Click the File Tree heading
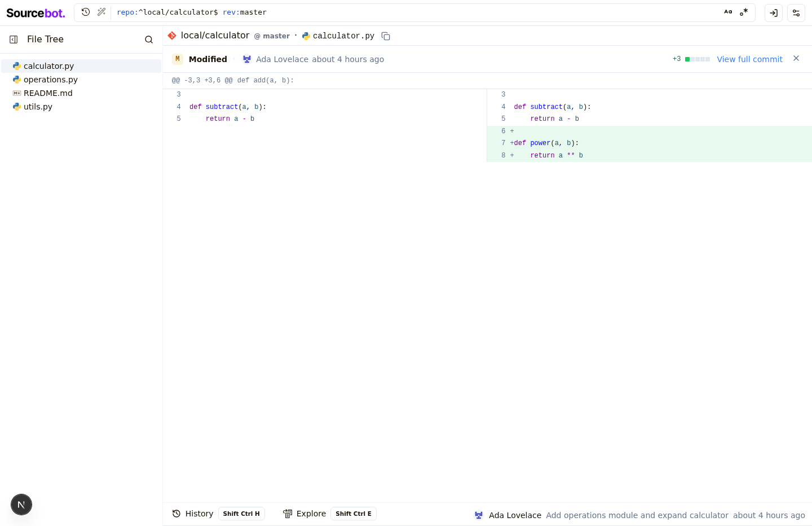 pyautogui.click(x=45, y=40)
